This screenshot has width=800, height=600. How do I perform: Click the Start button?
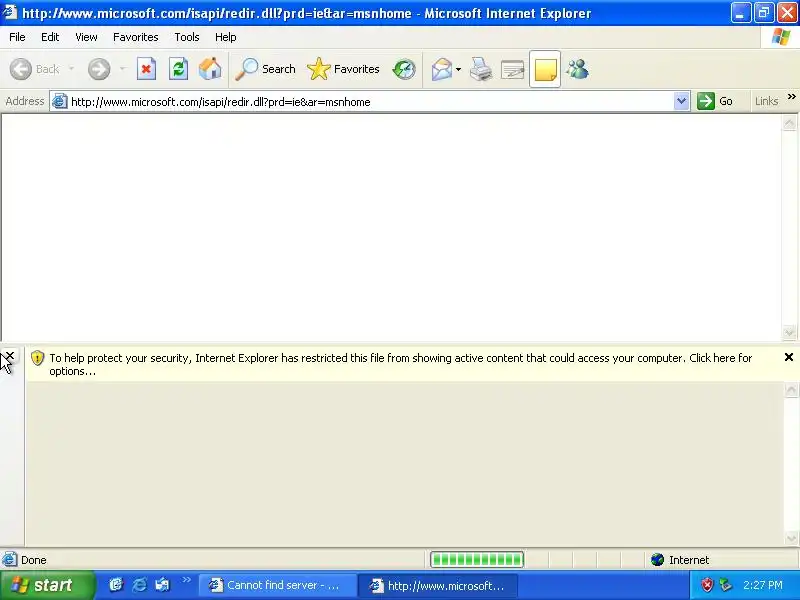click(x=47, y=585)
